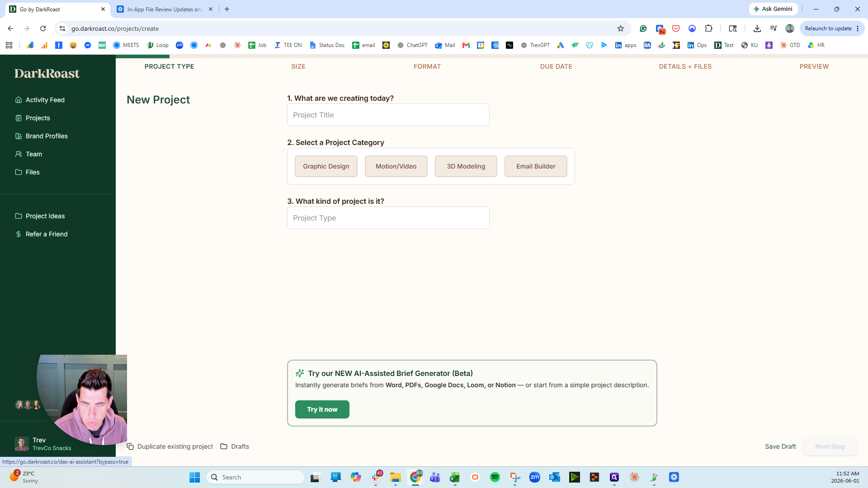Image resolution: width=868 pixels, height=488 pixels.
Task: Switch to the SIZE step tab
Action: (298, 66)
